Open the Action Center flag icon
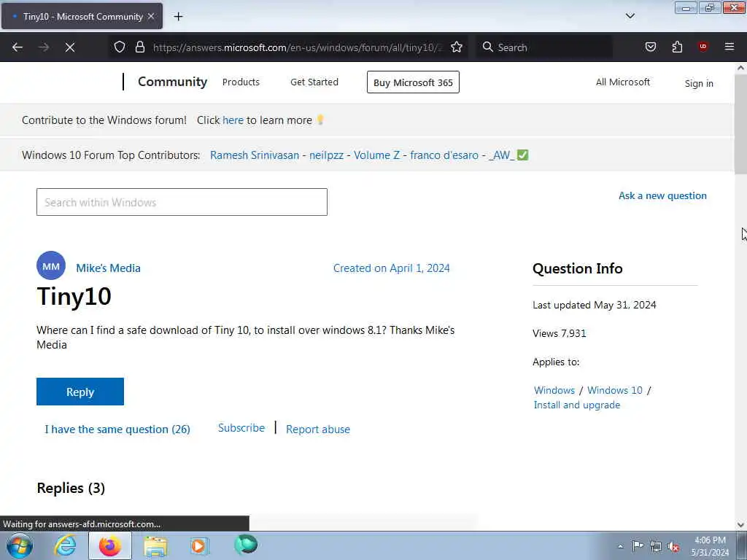Viewport: 747px width, 560px height. point(638,545)
